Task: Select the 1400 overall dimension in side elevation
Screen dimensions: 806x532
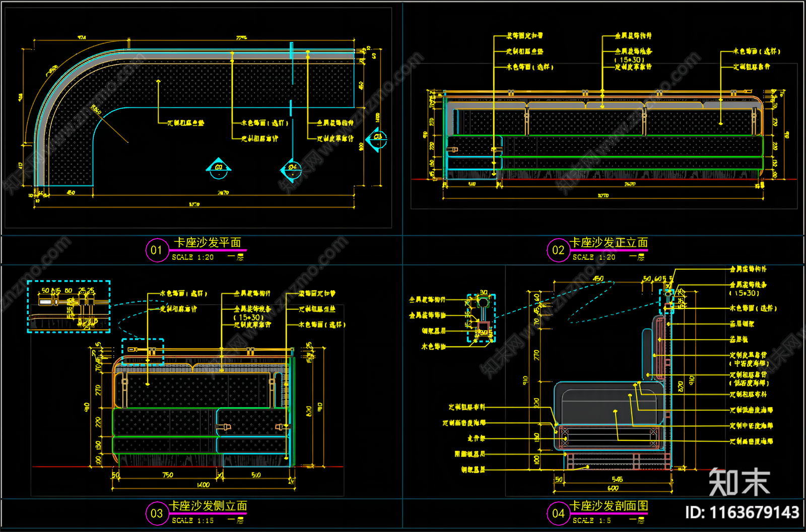Action: point(203,485)
